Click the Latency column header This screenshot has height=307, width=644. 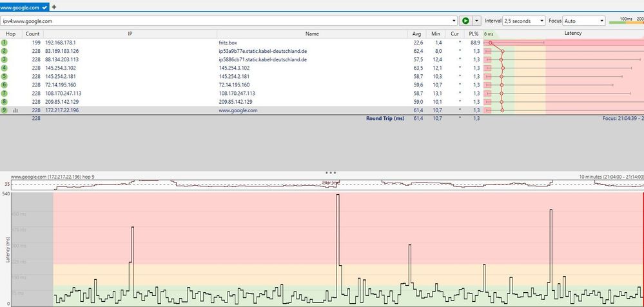[572, 34]
